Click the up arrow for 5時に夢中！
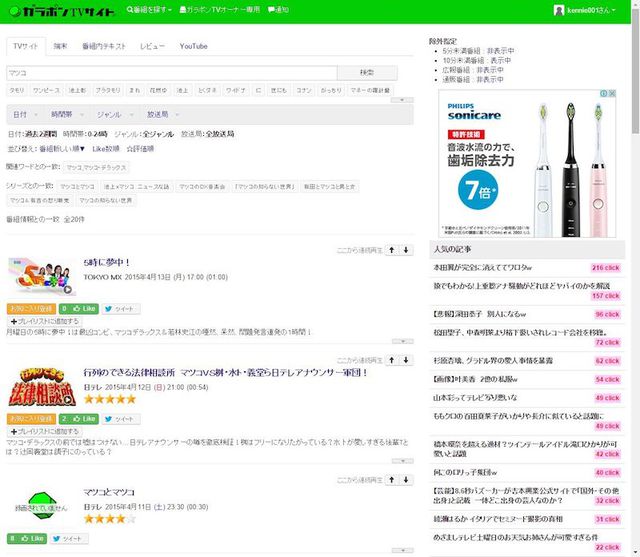 (x=392, y=250)
